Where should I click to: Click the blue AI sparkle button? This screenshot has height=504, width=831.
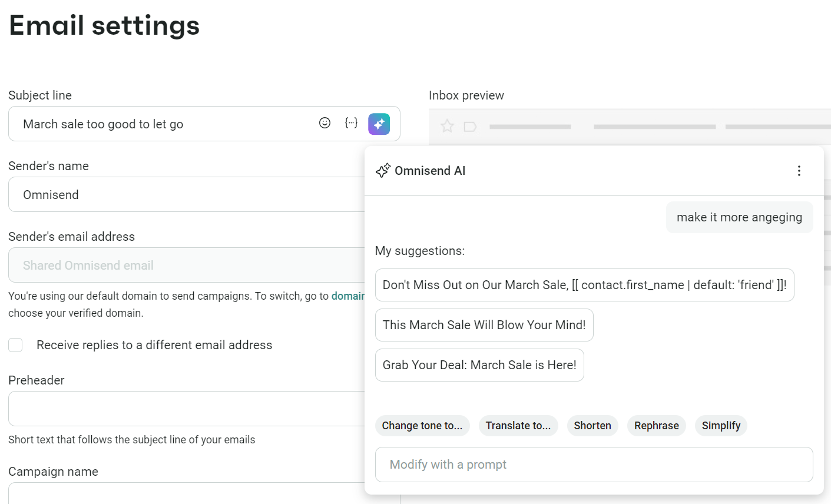point(379,124)
